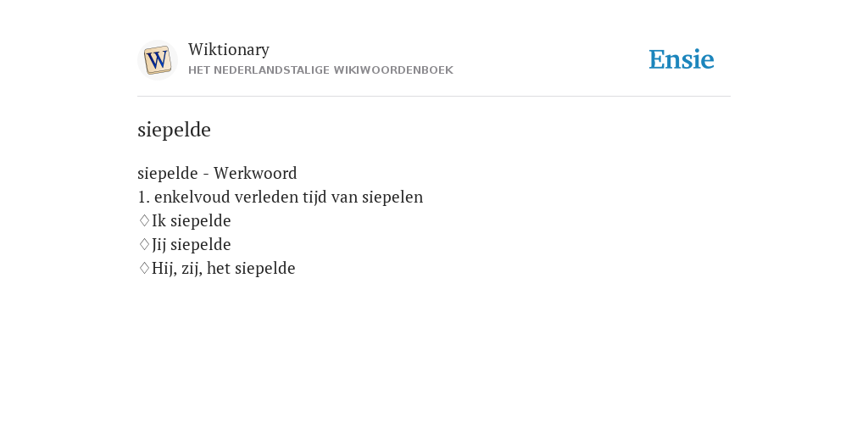This screenshot has height=434, width=868.
Task: Click the word 'siepelen' in the definition
Action: 392,197
